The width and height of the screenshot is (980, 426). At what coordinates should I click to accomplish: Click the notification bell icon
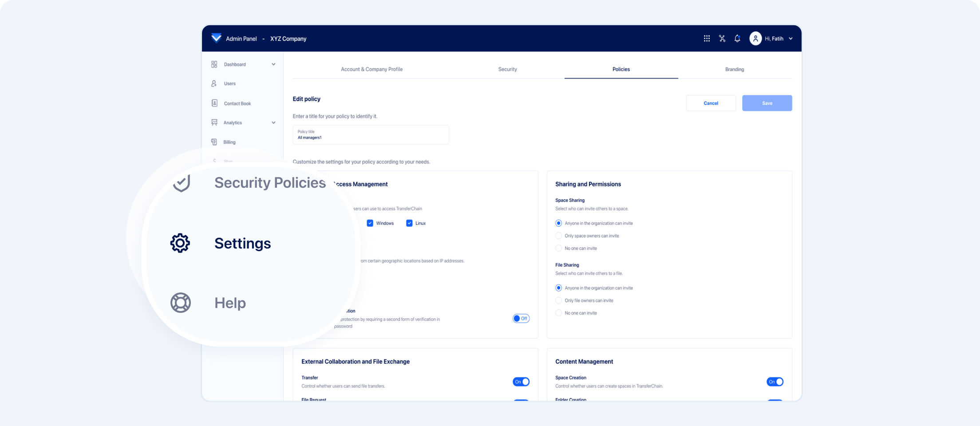(737, 39)
